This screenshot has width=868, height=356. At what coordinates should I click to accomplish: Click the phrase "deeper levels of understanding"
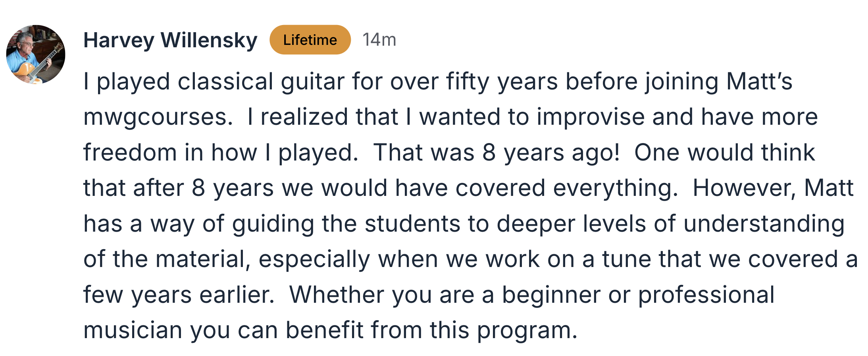point(670,224)
